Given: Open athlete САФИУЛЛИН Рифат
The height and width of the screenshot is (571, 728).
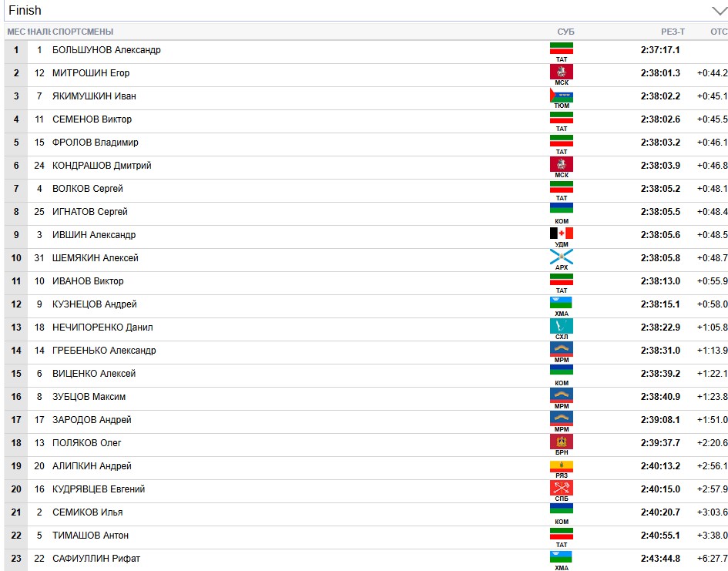Looking at the screenshot, I should tap(96, 559).
